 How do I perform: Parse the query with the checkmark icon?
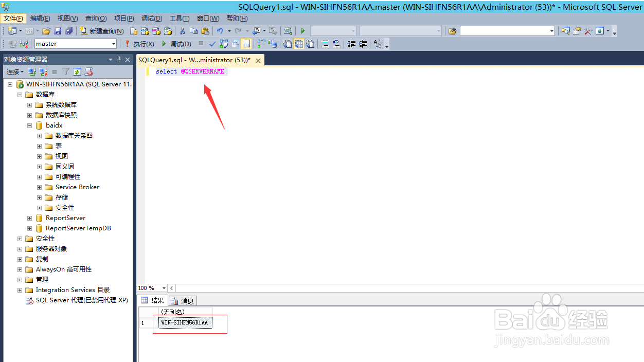tap(212, 44)
